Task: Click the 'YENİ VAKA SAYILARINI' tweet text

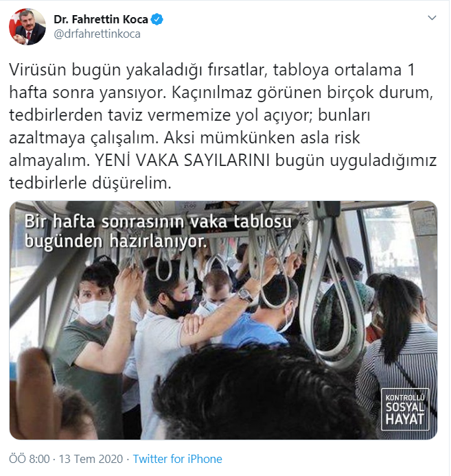Action: click(183, 160)
